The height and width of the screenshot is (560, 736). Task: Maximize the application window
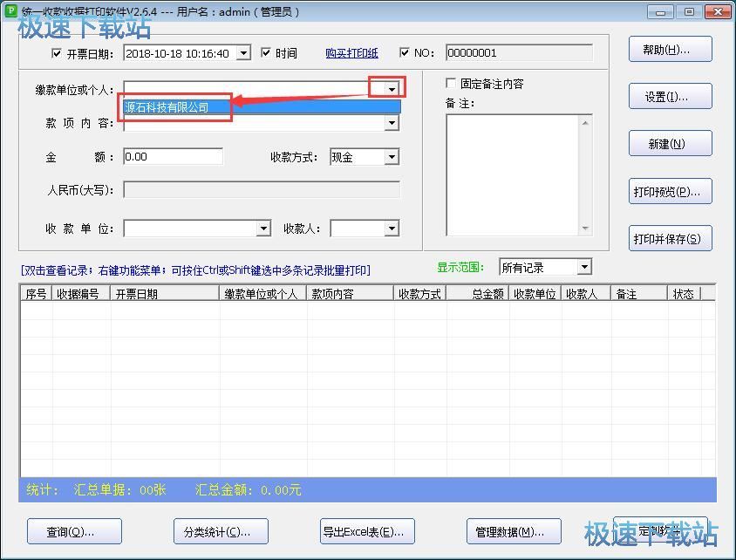click(689, 11)
